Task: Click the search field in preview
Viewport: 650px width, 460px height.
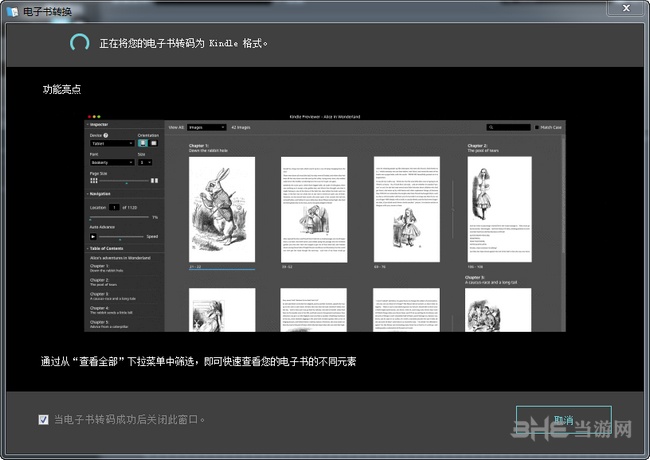Action: 508,128
